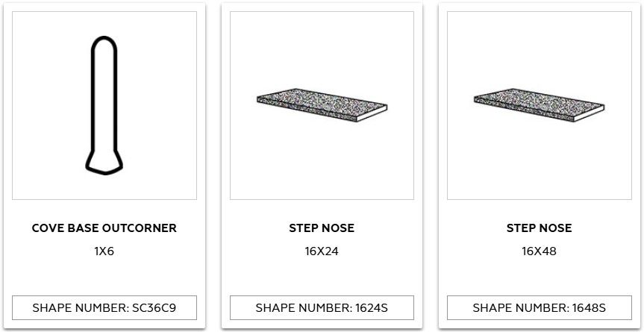
Task: Select the SC36C9 shape code text
Action: tap(154, 307)
